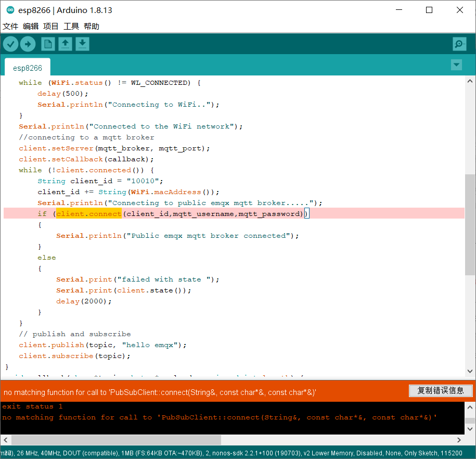This screenshot has width=476, height=459.
Task: Click the horizontal scrollbar left arrow
Action: [x=6, y=440]
